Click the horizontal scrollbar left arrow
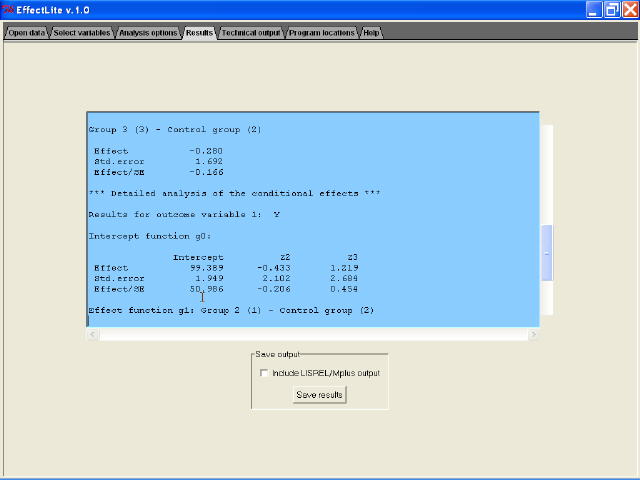The image size is (640, 480). click(93, 335)
